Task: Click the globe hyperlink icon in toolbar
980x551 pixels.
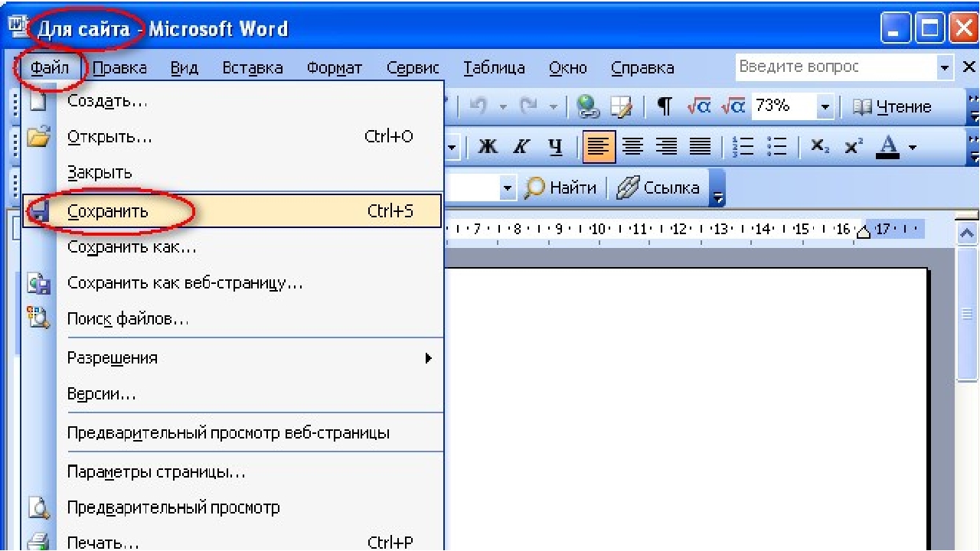Action: click(589, 107)
